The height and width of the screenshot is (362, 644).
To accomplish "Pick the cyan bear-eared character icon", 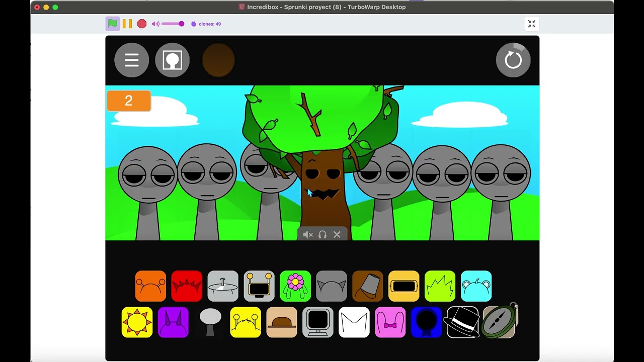I will click(x=476, y=286).
